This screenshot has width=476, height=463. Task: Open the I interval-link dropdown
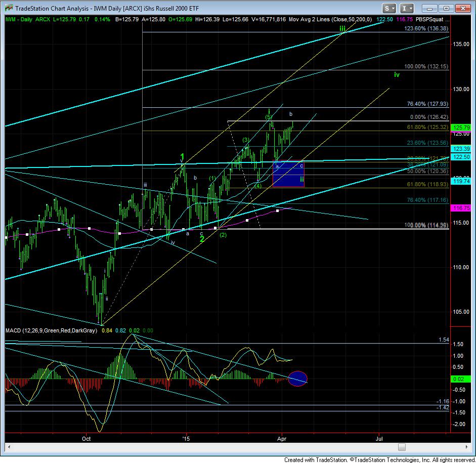click(x=407, y=8)
